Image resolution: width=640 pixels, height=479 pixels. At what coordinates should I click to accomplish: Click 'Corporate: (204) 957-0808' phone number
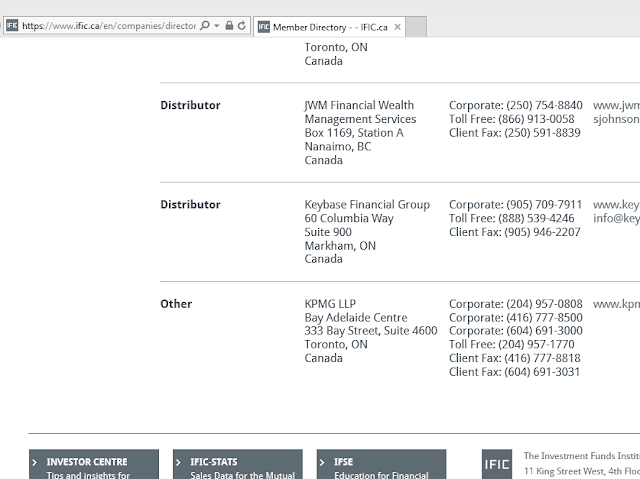516,304
